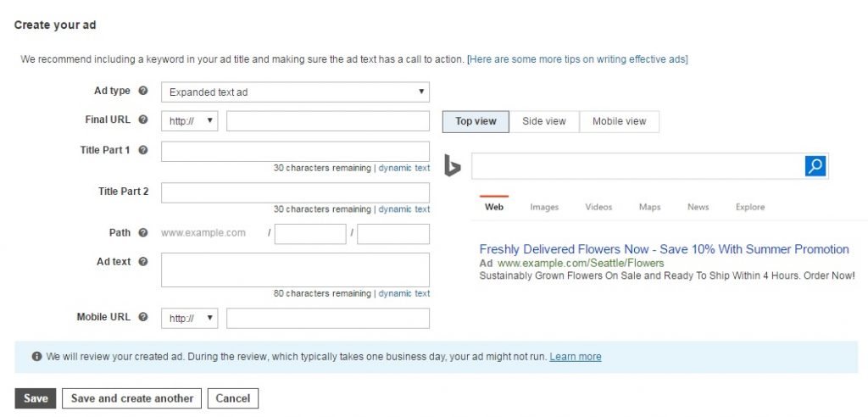The image size is (868, 417).
Task: Click the help icon beside Mobile URL
Action: [143, 317]
